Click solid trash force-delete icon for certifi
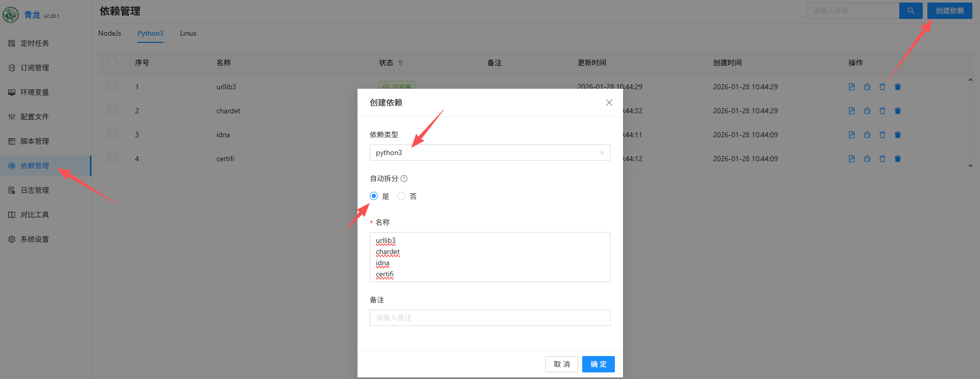This screenshot has height=379, width=980. coord(897,159)
